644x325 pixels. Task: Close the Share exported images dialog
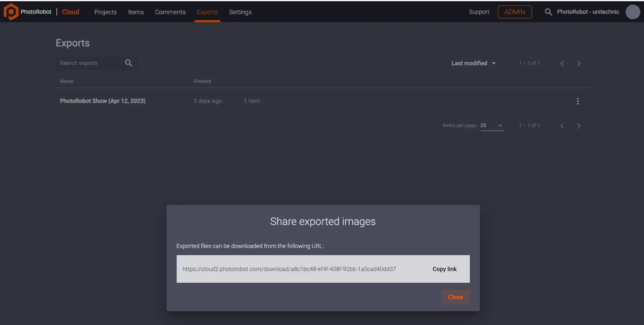click(455, 297)
